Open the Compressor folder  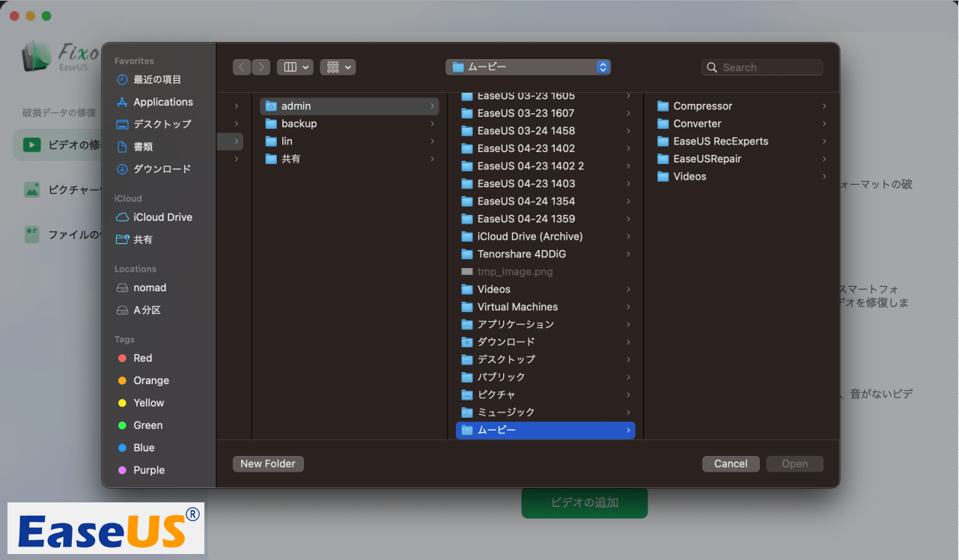click(741, 106)
